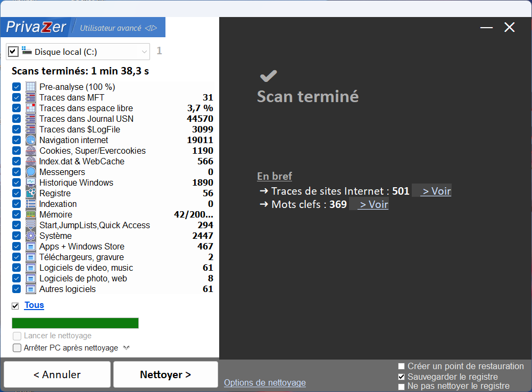Click the Téléchargeurs, gravure icon
The height and width of the screenshot is (392, 532).
30,257
